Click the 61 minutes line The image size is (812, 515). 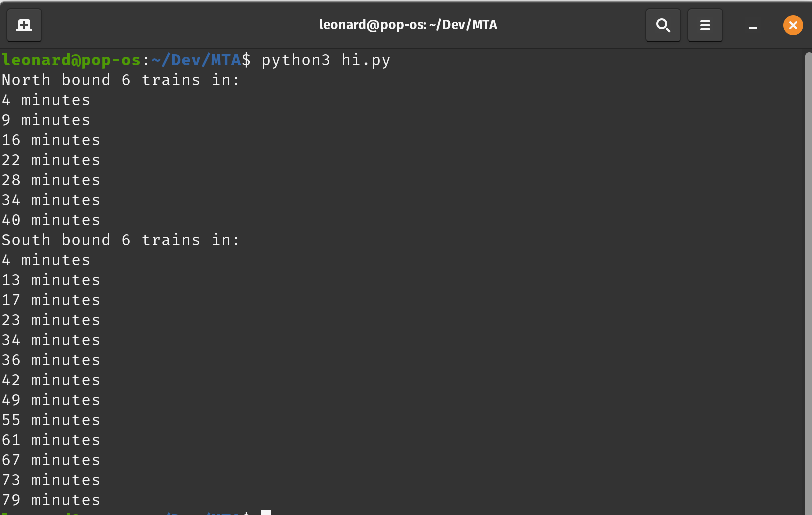click(51, 440)
